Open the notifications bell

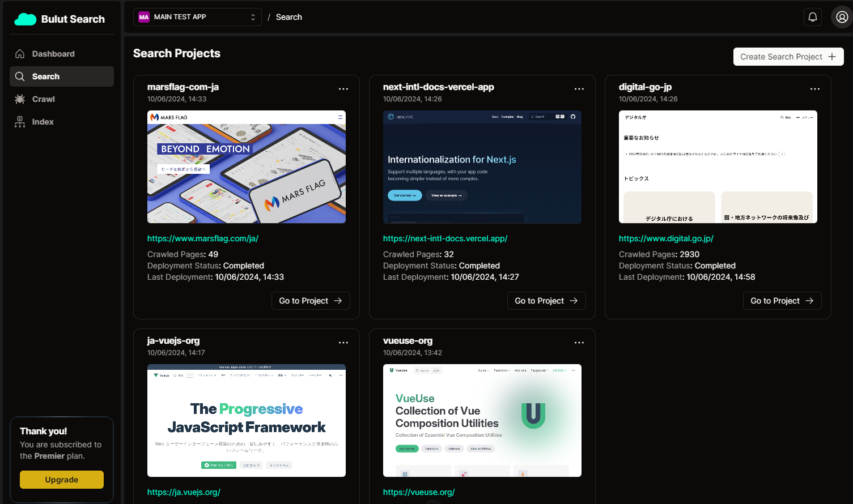tap(813, 17)
